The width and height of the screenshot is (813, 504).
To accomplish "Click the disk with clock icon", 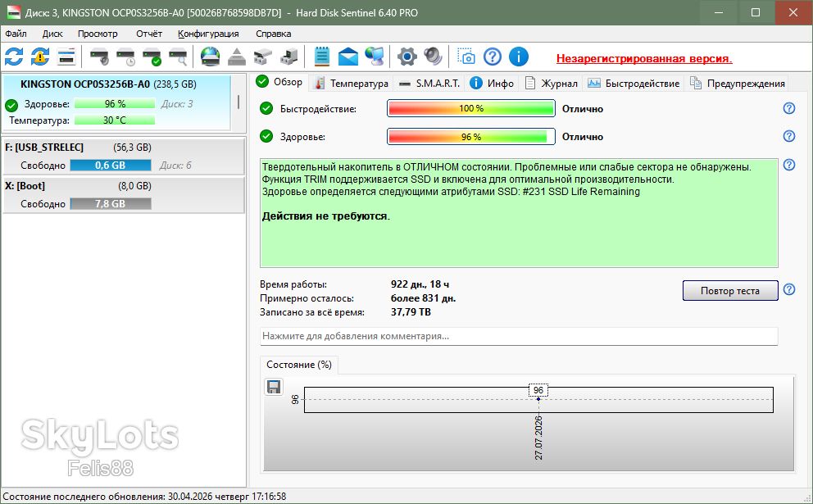I will [x=125, y=56].
